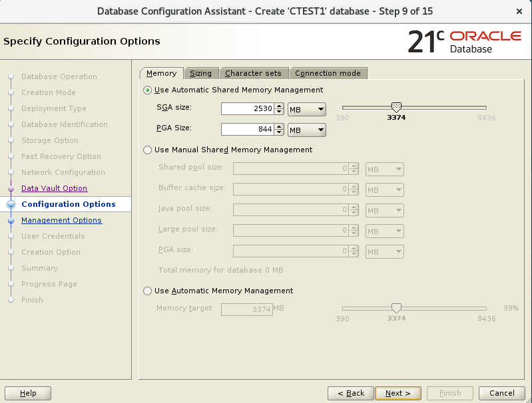This screenshot has width=532, height=403.
Task: Click the Help button
Action: (28, 393)
